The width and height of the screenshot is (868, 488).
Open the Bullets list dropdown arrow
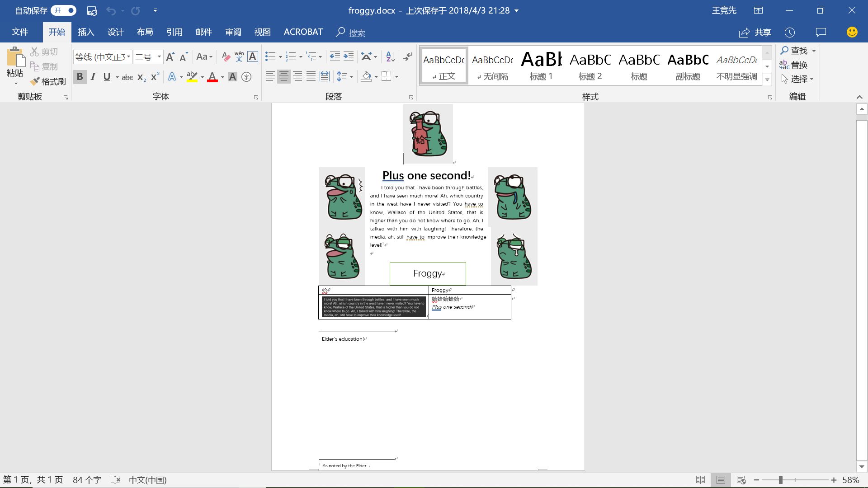click(x=280, y=57)
